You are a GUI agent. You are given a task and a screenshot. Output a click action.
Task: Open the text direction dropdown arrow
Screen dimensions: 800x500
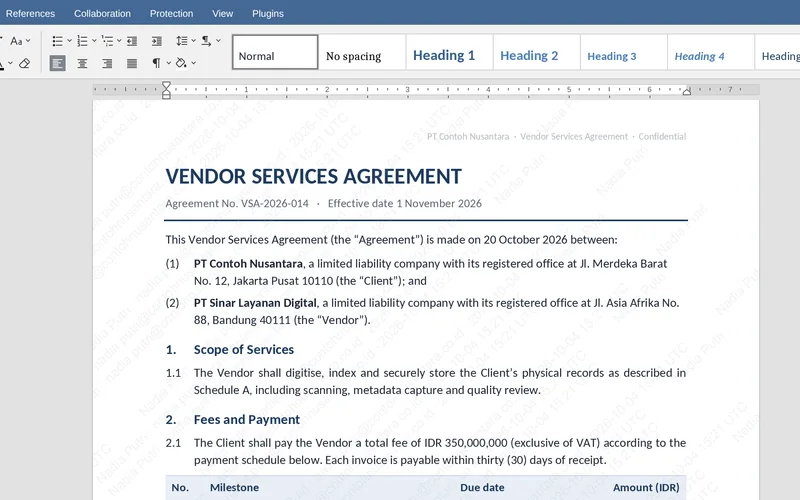[218, 41]
